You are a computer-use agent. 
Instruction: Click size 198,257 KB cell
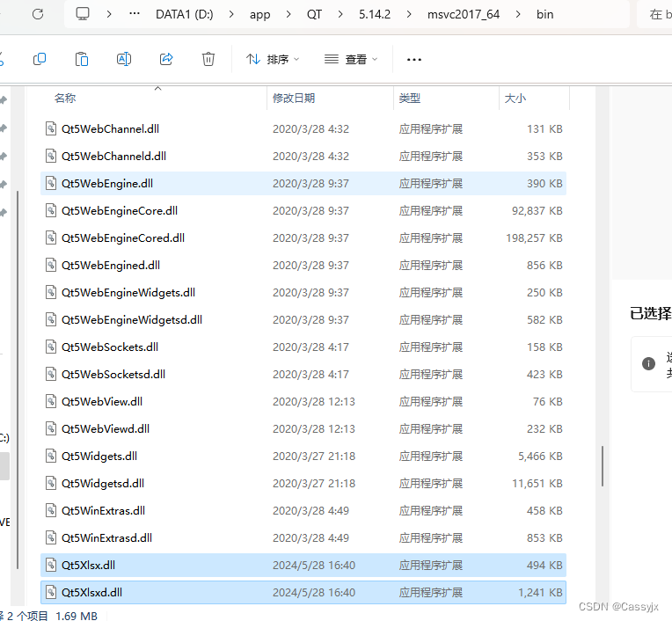pyautogui.click(x=534, y=237)
